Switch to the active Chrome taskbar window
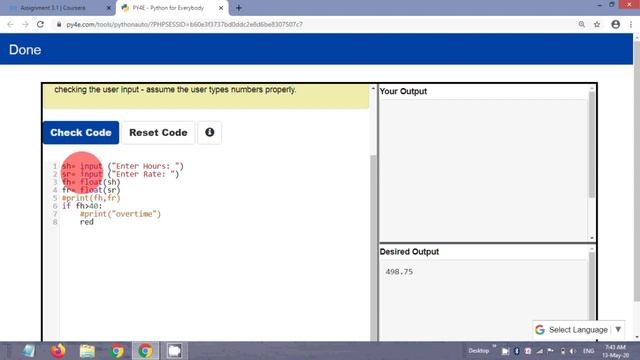The width and height of the screenshot is (640, 360). [145, 351]
